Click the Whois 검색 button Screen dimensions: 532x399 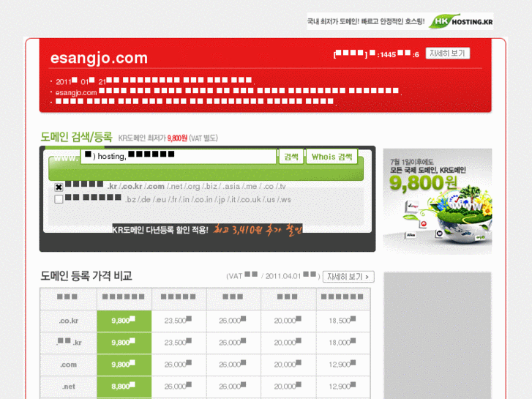(x=331, y=157)
